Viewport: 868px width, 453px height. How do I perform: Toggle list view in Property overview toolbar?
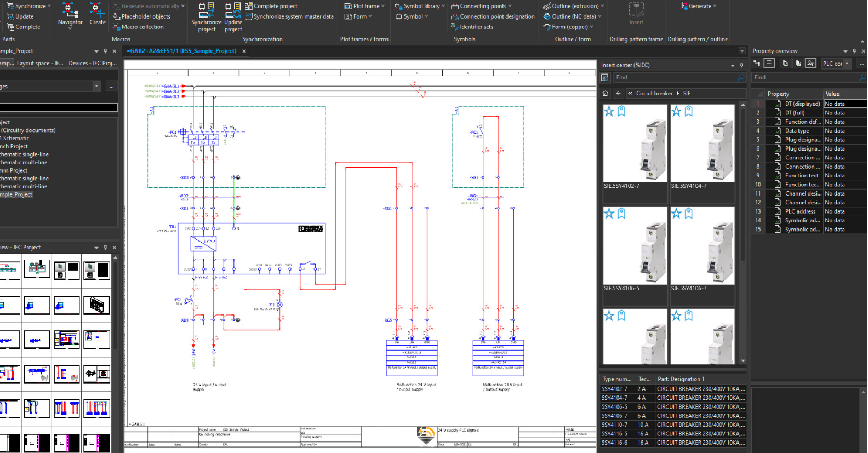[769, 64]
